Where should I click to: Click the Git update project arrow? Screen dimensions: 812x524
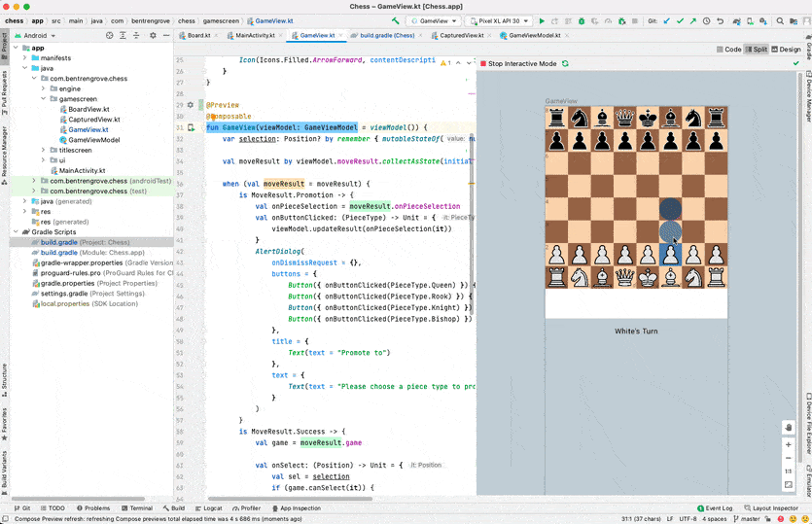666,20
